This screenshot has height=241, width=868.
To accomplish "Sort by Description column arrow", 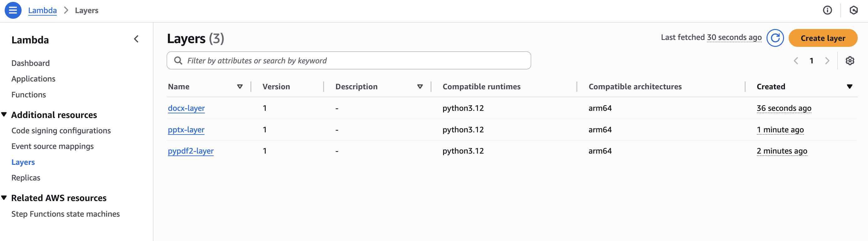I will click(x=420, y=86).
